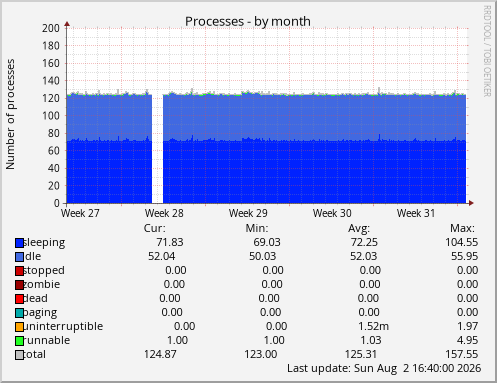Viewport: 497px width, 383px height.
Task: Click the 'uninterruptible' legend label
Action: click(63, 327)
